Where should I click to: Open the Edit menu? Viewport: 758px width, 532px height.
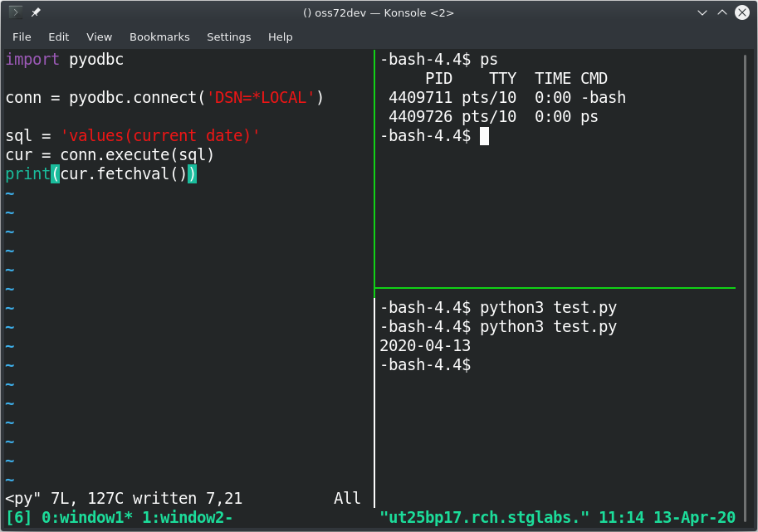[x=58, y=37]
